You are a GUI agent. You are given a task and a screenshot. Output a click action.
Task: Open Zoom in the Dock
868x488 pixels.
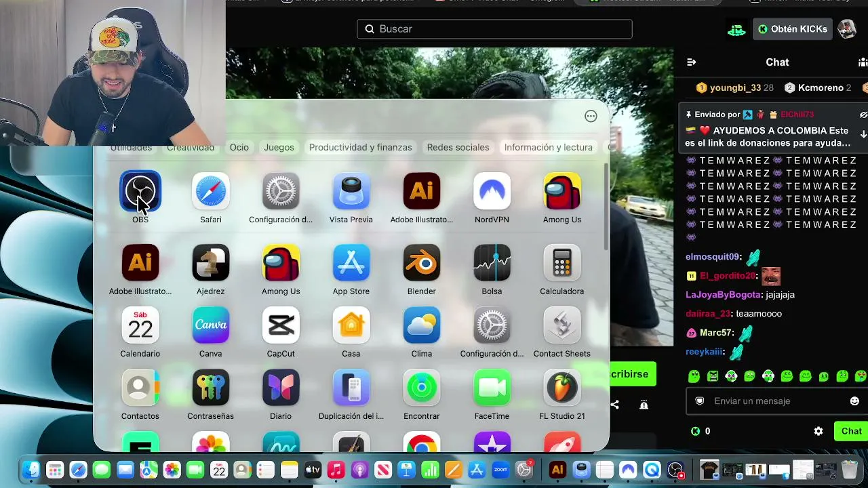[500, 470]
